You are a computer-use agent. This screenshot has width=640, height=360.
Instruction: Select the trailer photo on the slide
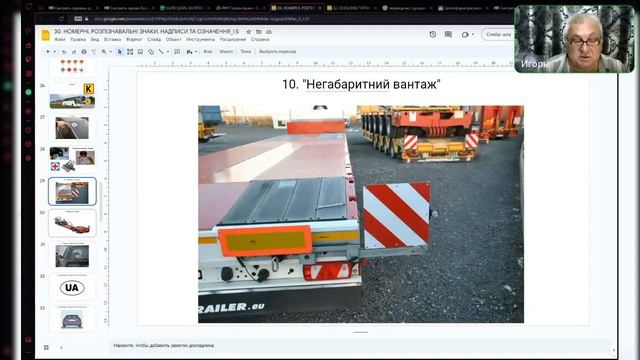(x=361, y=214)
